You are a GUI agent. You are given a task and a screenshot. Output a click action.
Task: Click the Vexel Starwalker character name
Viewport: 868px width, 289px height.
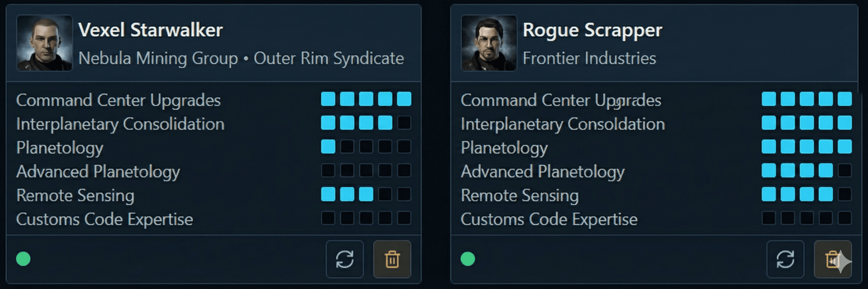pyautogui.click(x=150, y=30)
